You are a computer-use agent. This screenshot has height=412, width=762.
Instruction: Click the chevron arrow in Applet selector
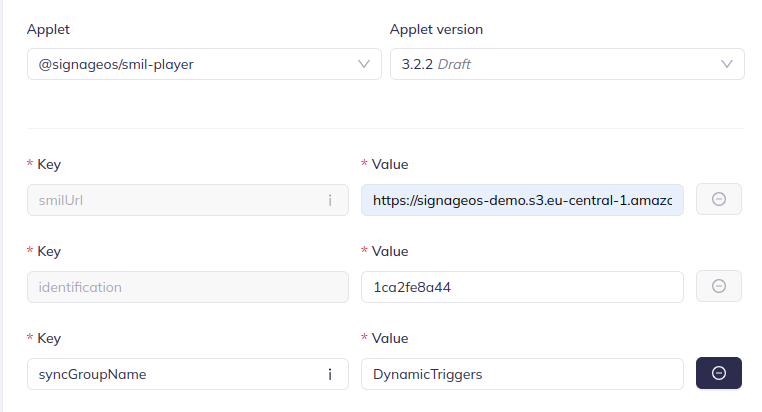click(x=364, y=65)
